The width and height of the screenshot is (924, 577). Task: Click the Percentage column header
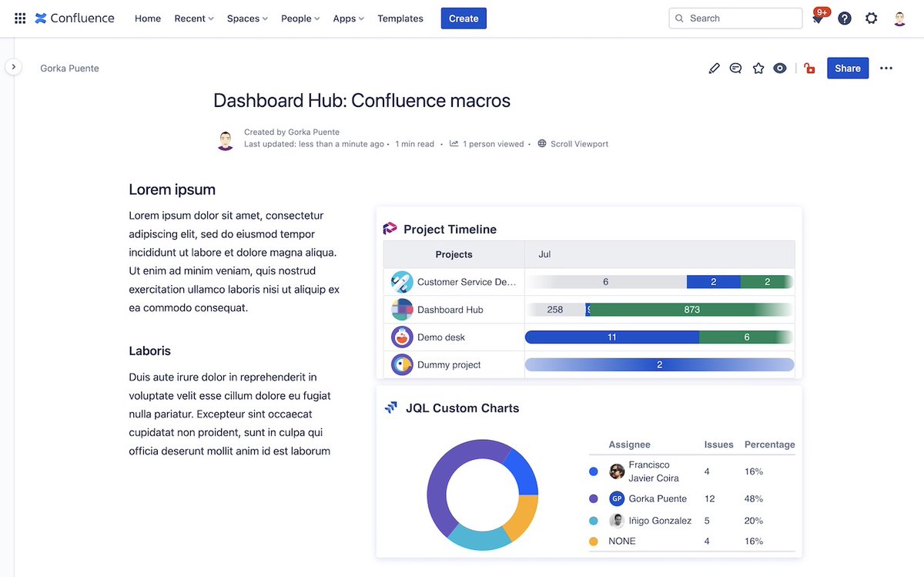coord(770,444)
